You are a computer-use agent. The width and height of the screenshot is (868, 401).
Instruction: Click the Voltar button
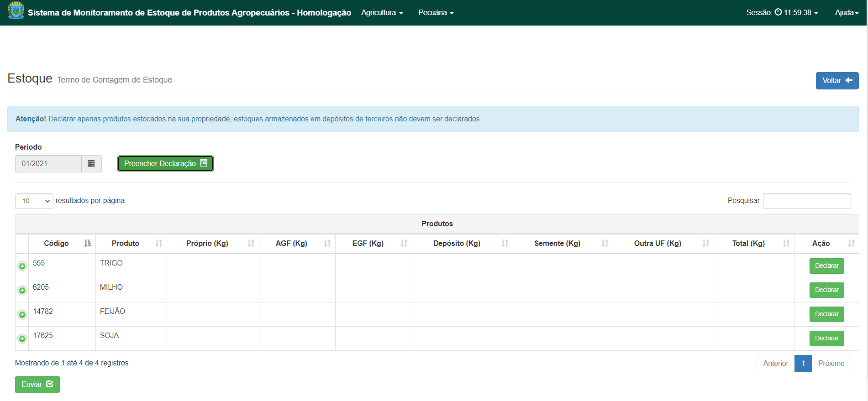coord(837,81)
